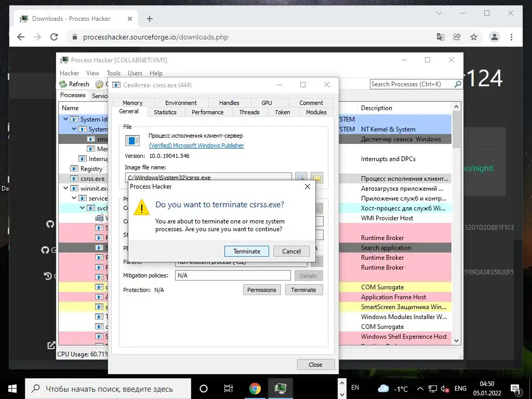
Task: Click scroll-up arrow of process list
Action: click(x=456, y=107)
